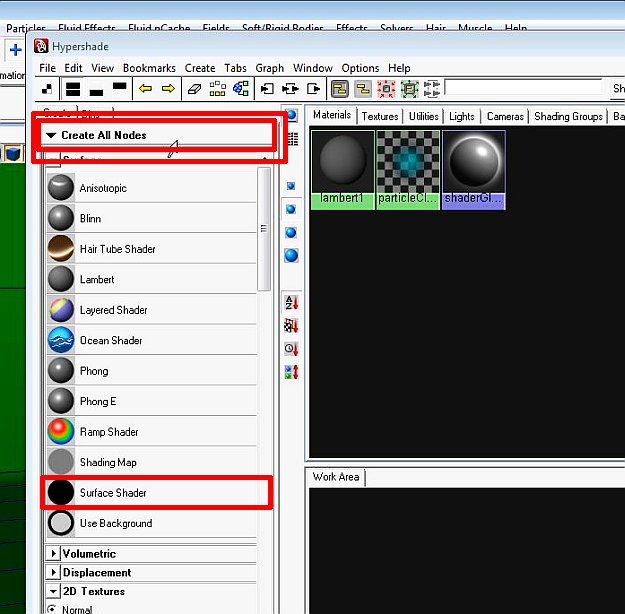Viewport: 625px width, 614px height.
Task: Select the largest swatch size sphere icon
Action: [x=291, y=255]
